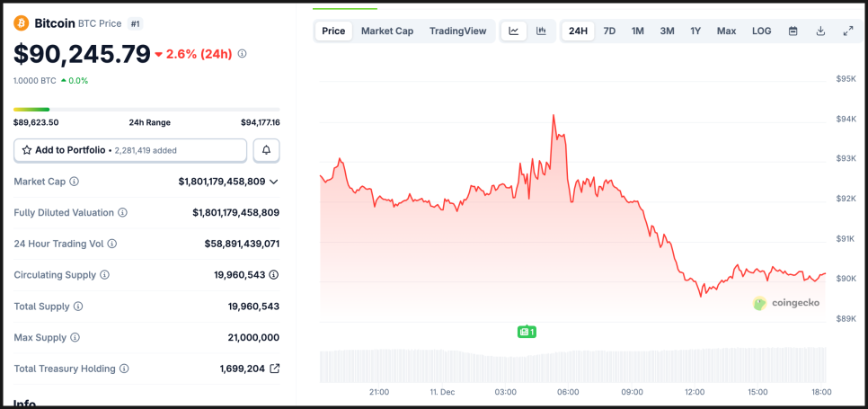Viewport: 868px width, 409px height.
Task: Download chart data icon
Action: point(820,31)
